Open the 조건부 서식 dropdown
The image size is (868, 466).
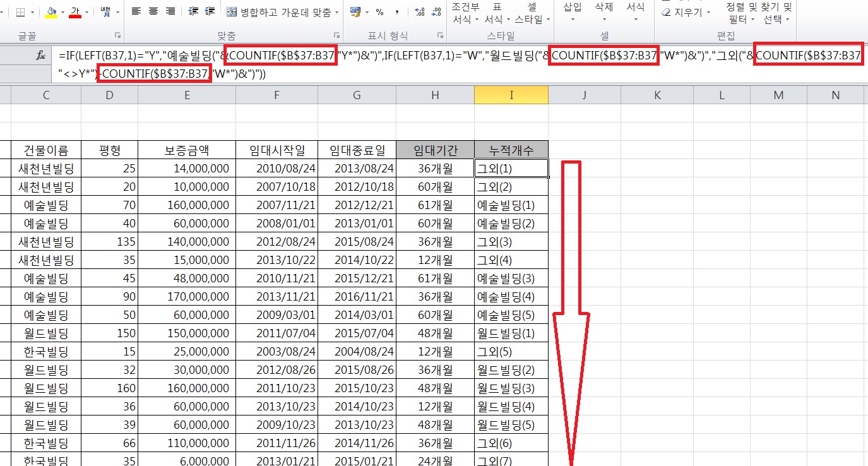466,13
